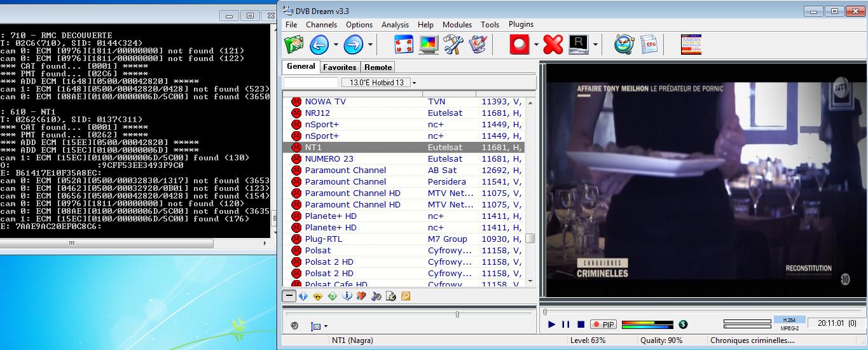Click the document filter icon under channel list
Image resolution: width=868 pixels, height=350 pixels.
[x=391, y=296]
